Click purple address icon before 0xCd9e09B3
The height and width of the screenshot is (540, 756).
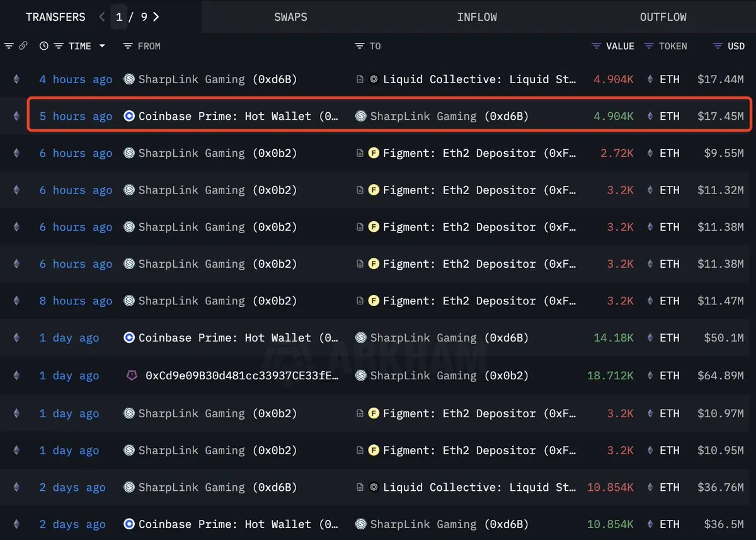132,376
